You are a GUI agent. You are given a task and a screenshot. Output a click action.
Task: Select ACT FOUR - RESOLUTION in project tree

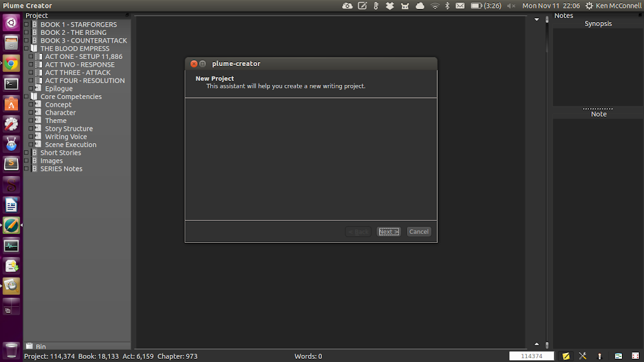coord(85,80)
